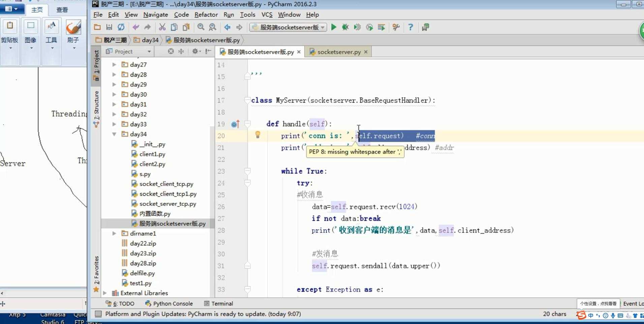Collapse the day34 folder
644x324 pixels.
(114, 134)
